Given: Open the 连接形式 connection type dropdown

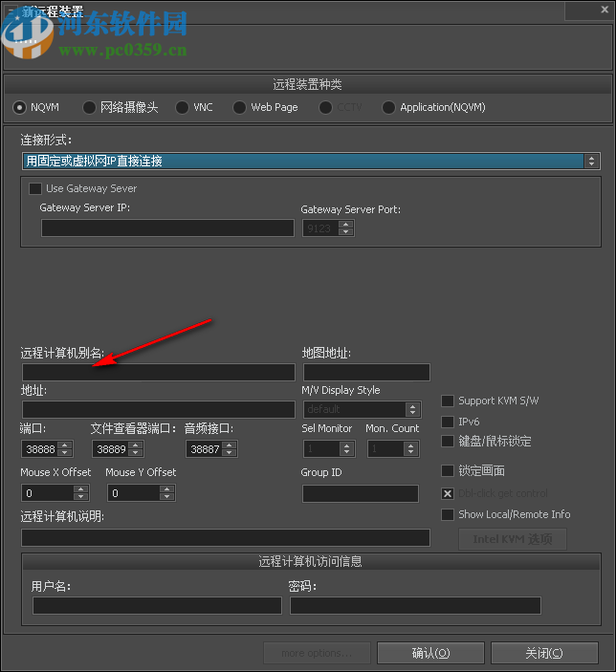Looking at the screenshot, I should coord(311,162).
